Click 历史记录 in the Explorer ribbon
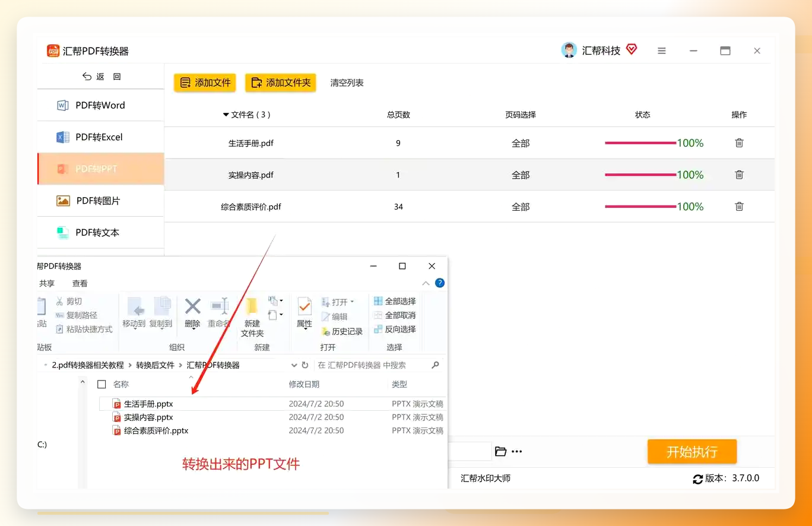The image size is (812, 526). 342,331
